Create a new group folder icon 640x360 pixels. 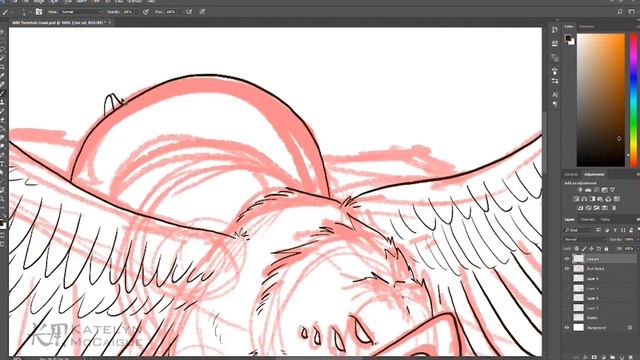pos(612,357)
